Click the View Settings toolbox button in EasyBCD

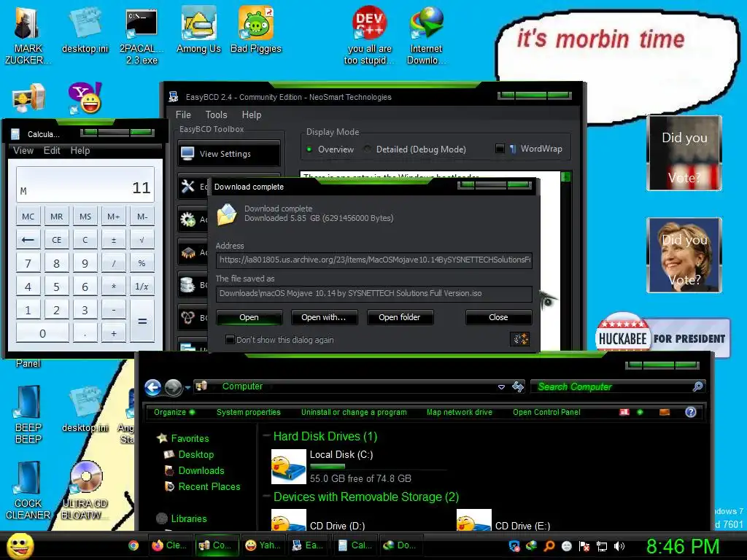[228, 153]
